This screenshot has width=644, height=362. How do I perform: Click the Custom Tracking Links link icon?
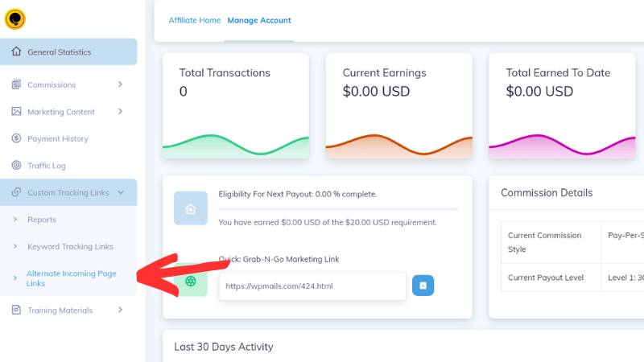[x=16, y=192]
